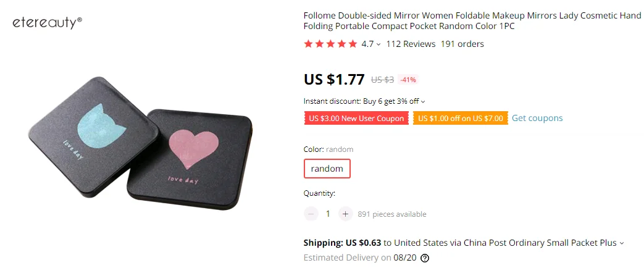This screenshot has height=268, width=644.
Task: Click the product image of the mirrors
Action: click(x=140, y=142)
